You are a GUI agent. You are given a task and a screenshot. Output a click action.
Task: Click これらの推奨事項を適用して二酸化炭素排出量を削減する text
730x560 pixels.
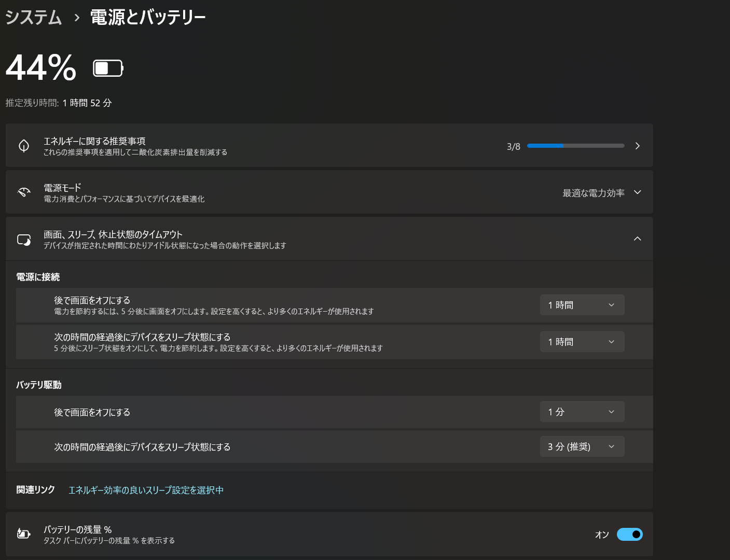click(x=135, y=152)
